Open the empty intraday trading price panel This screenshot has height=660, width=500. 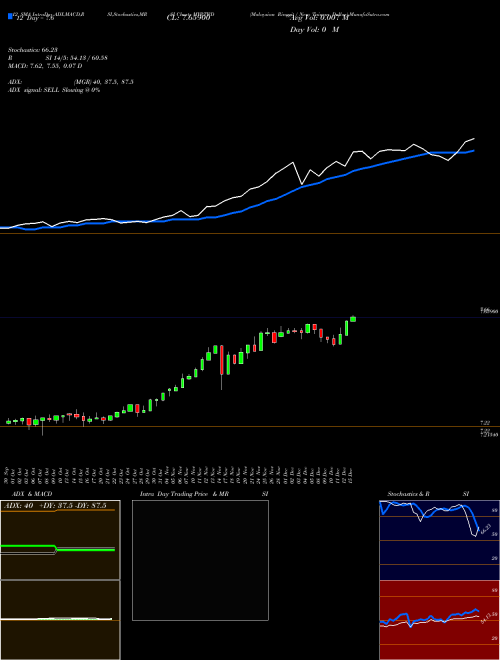(200, 560)
